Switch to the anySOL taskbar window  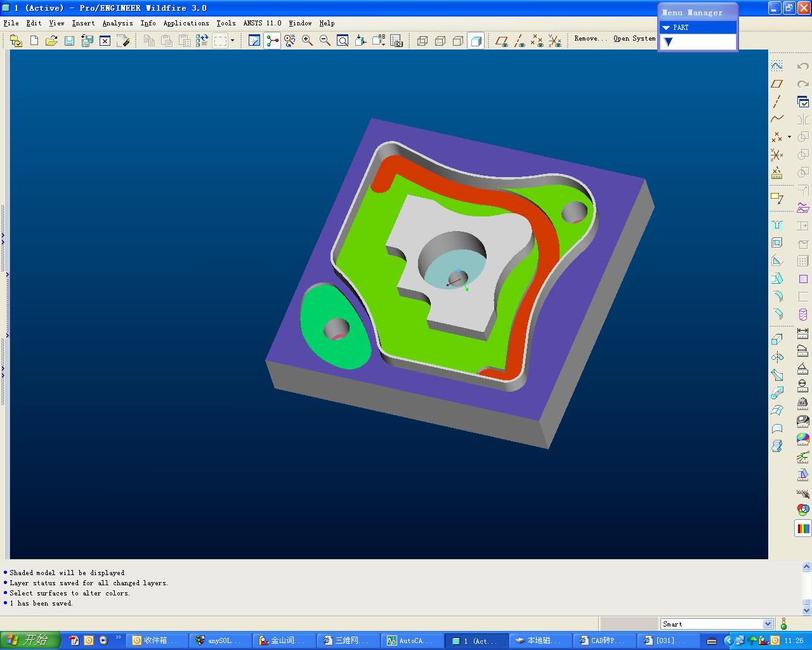pos(220,640)
